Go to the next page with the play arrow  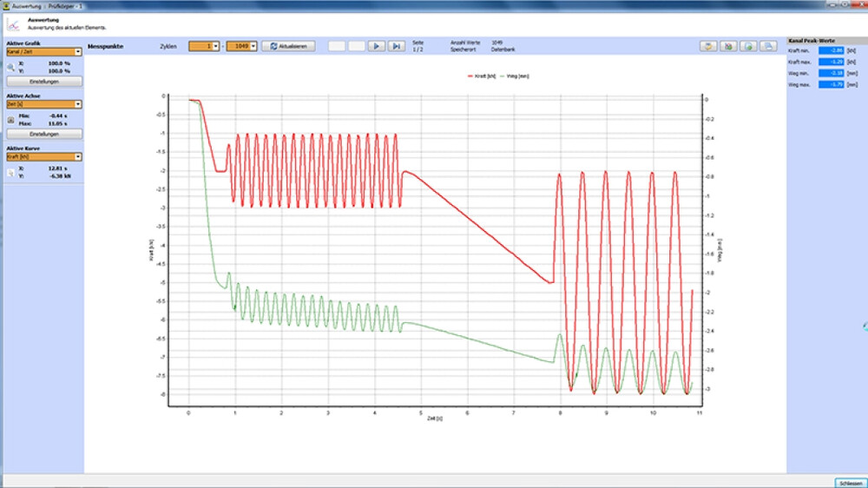click(377, 46)
